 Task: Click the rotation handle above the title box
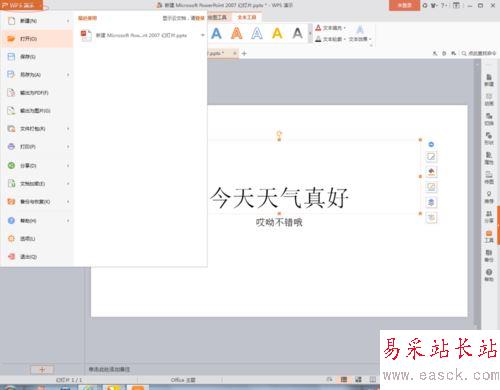(279, 134)
